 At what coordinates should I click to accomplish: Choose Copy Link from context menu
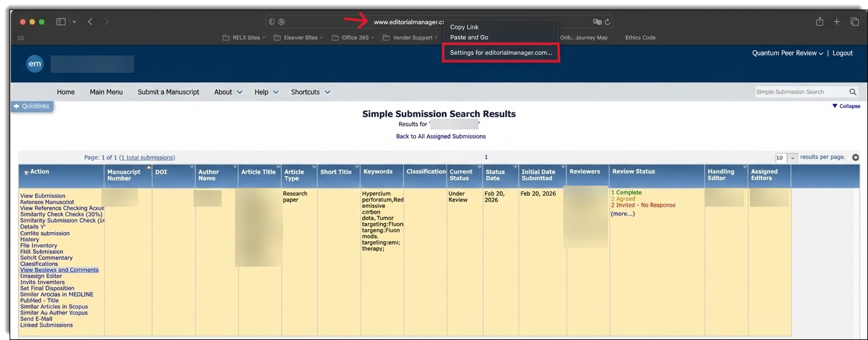point(464,27)
